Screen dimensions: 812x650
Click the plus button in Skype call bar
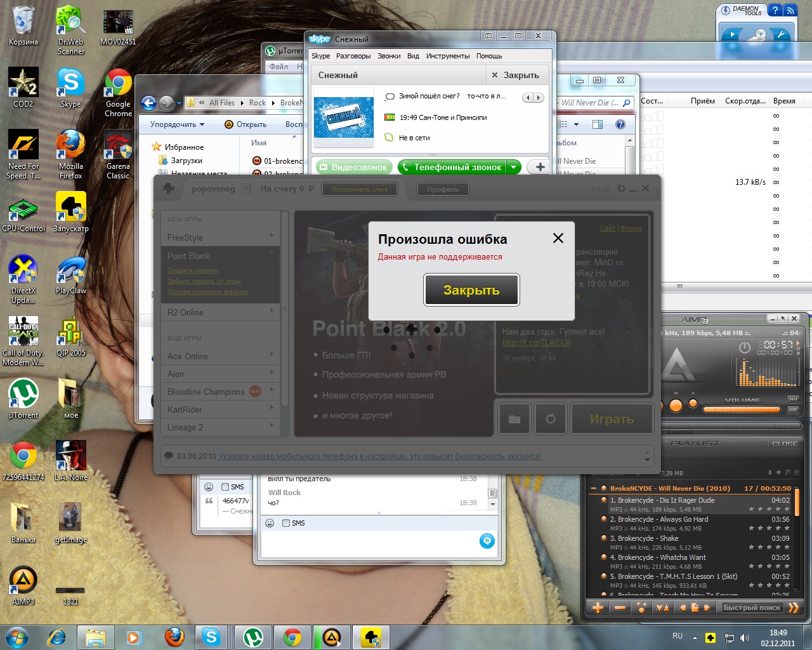[540, 167]
